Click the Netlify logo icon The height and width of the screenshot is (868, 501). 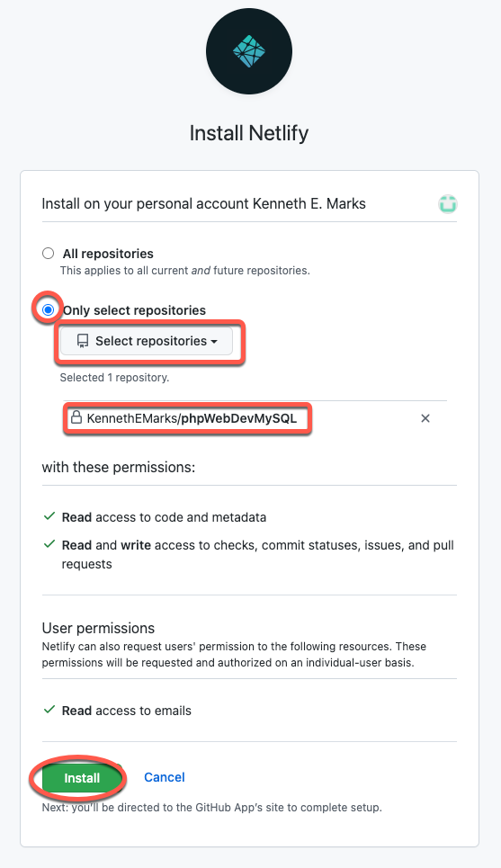coord(249,51)
